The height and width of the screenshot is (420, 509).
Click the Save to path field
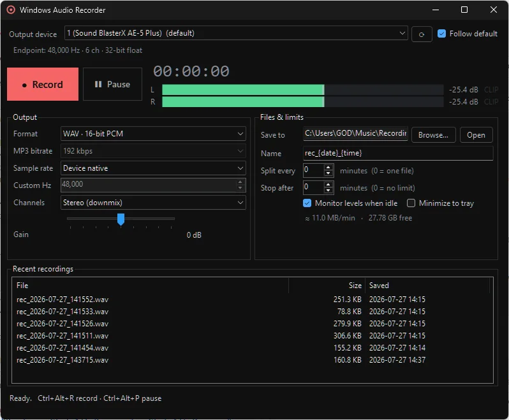355,133
